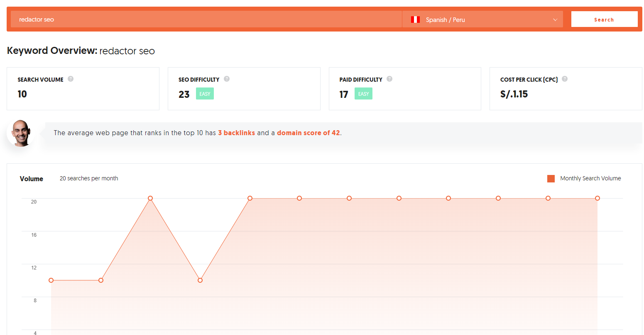Click the last data point on the chart
644x335 pixels.
coord(597,198)
